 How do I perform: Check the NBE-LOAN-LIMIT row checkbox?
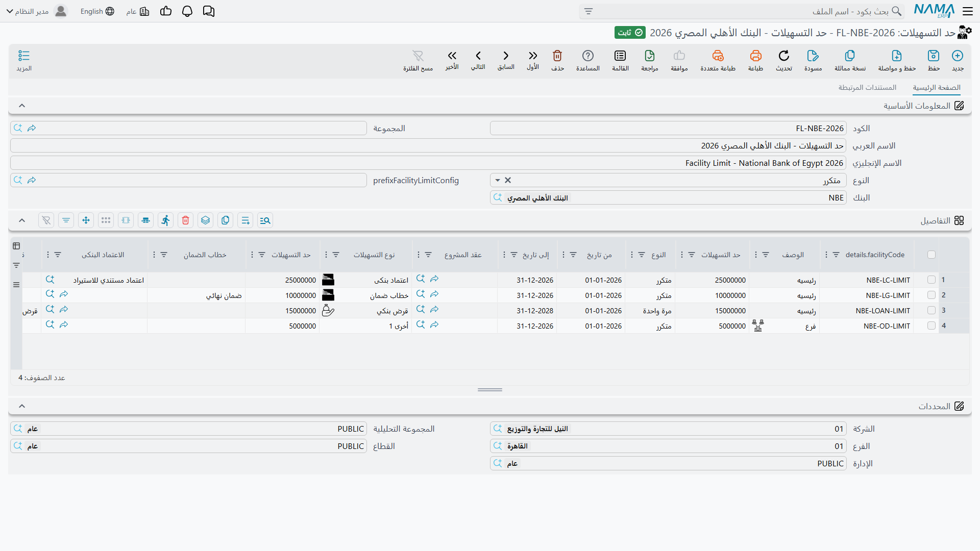(x=932, y=311)
